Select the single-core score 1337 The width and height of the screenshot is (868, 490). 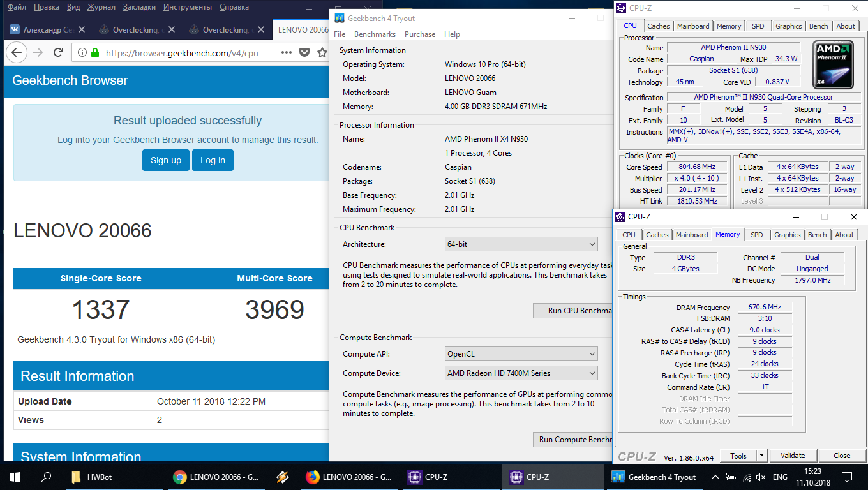point(101,309)
